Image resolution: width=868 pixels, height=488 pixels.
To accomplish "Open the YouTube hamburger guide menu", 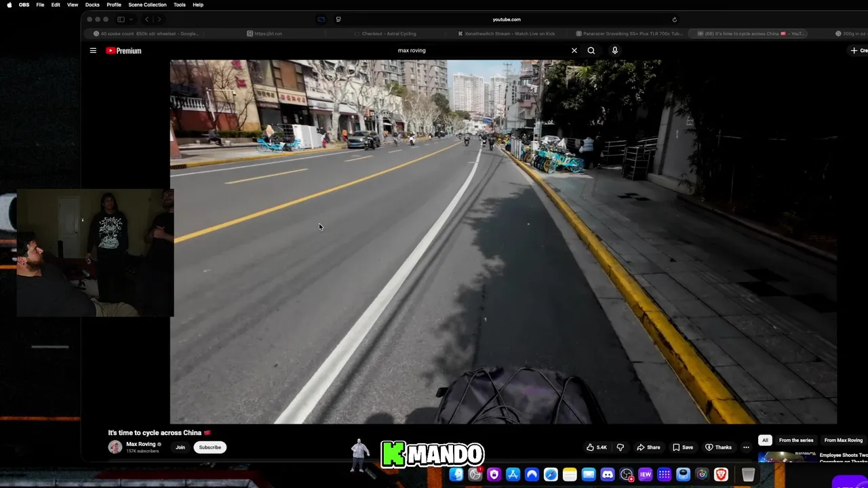I will click(x=93, y=50).
